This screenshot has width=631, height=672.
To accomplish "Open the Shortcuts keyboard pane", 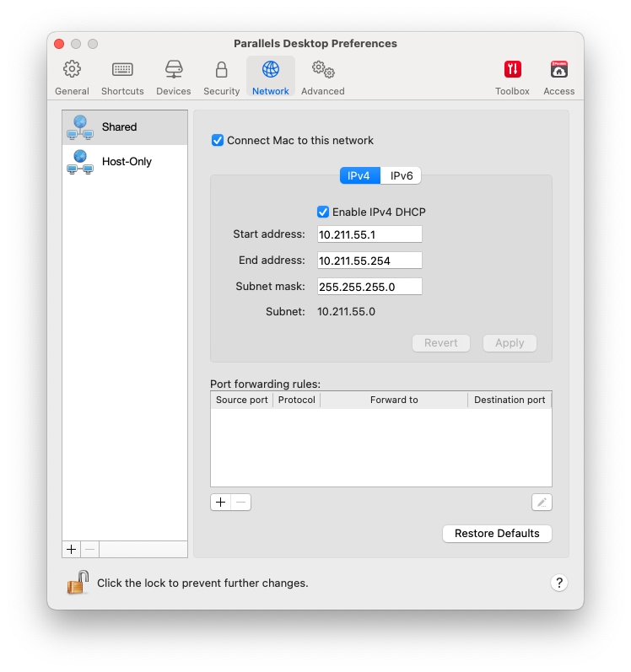I will pyautogui.click(x=122, y=78).
